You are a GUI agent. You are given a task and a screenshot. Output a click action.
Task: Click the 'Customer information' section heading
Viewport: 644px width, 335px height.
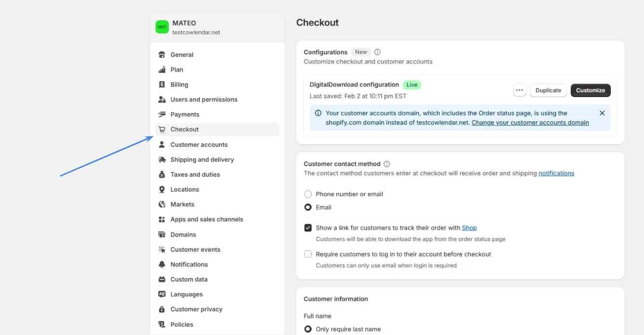tap(336, 299)
